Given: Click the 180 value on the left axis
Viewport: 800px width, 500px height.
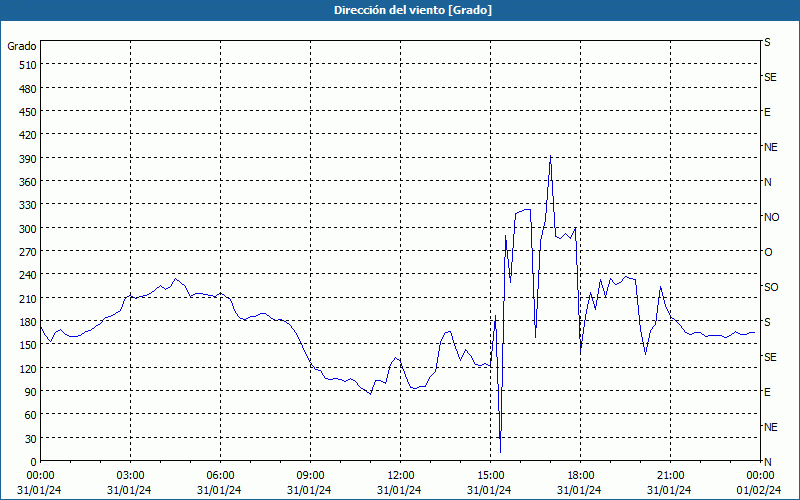Looking at the screenshot, I should point(28,322).
